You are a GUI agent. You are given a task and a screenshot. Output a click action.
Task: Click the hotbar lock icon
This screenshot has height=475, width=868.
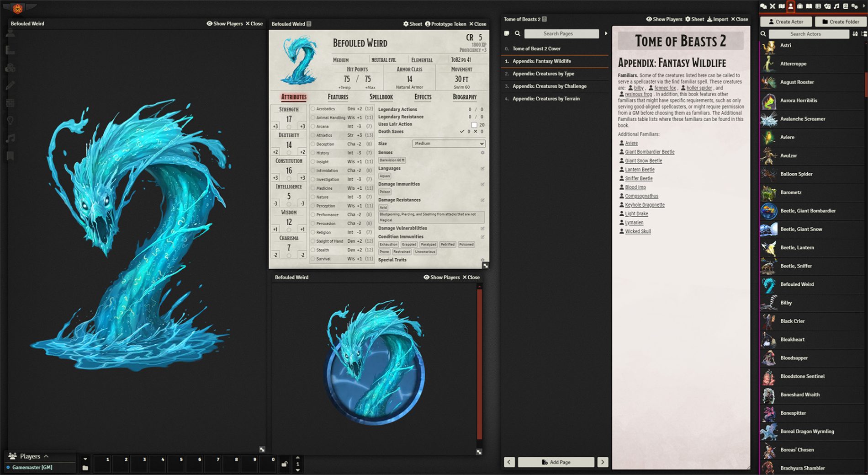point(284,464)
